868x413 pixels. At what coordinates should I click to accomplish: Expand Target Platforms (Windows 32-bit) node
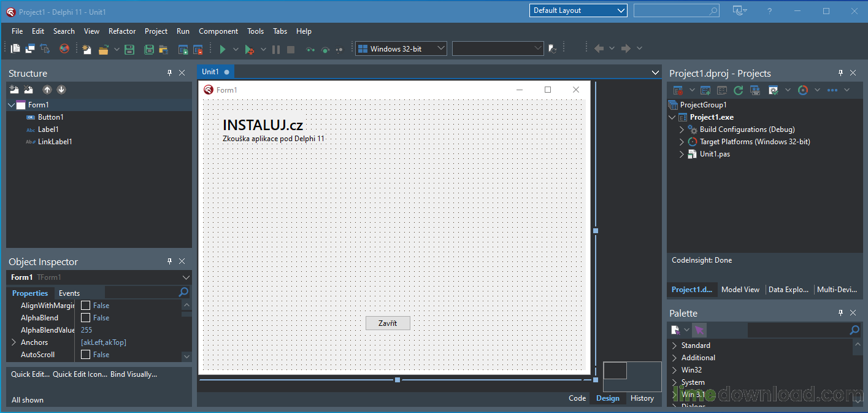click(x=682, y=142)
